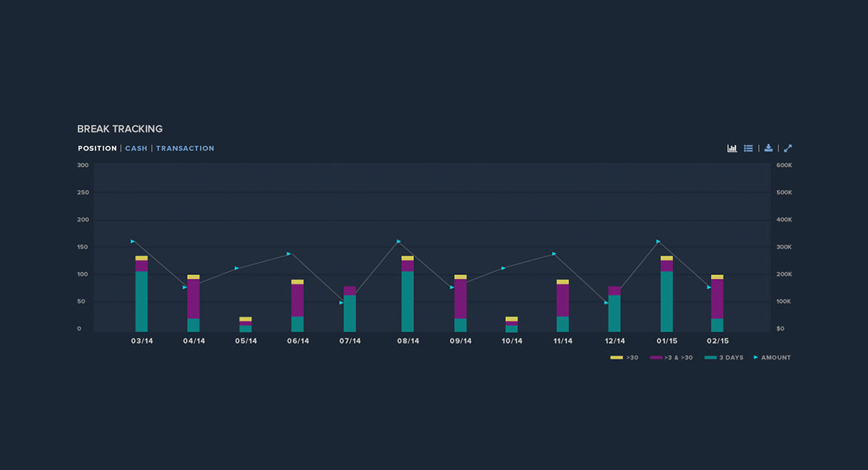The width and height of the screenshot is (868, 470).
Task: Toggle the 3 DAYS legend series
Action: coord(723,358)
